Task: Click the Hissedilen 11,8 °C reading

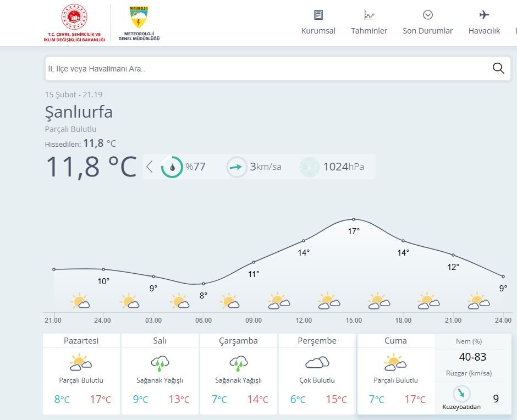Action: (x=80, y=143)
